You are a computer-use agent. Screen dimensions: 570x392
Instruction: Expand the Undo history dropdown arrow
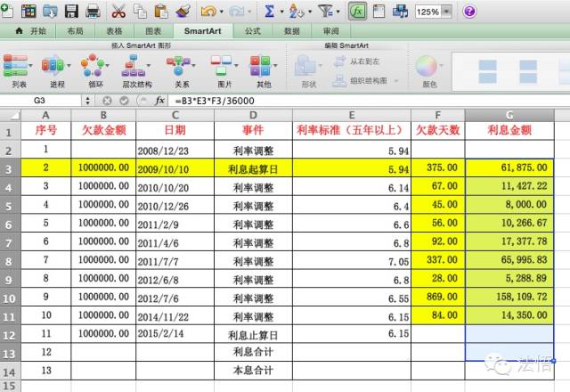(x=222, y=12)
